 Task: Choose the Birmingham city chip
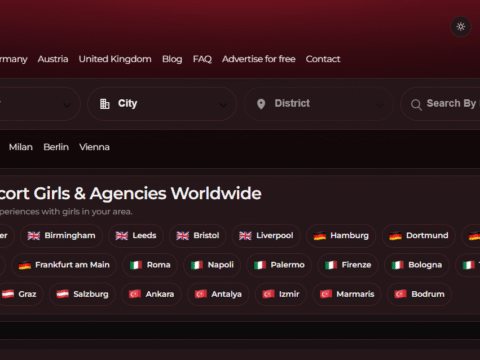pyautogui.click(x=61, y=236)
